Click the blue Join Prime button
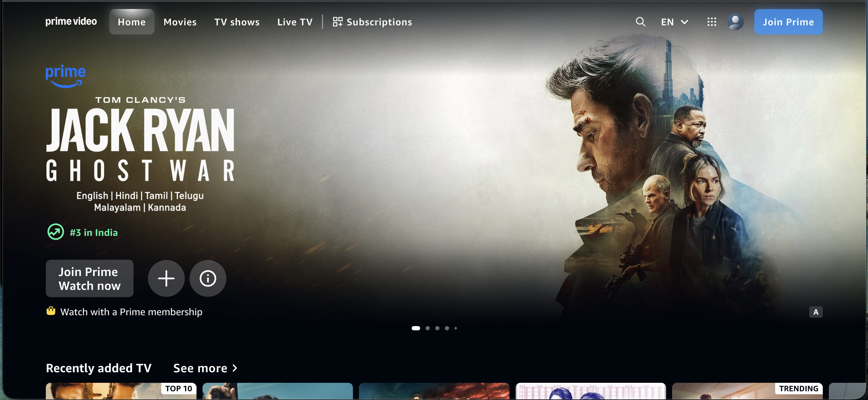 [788, 22]
